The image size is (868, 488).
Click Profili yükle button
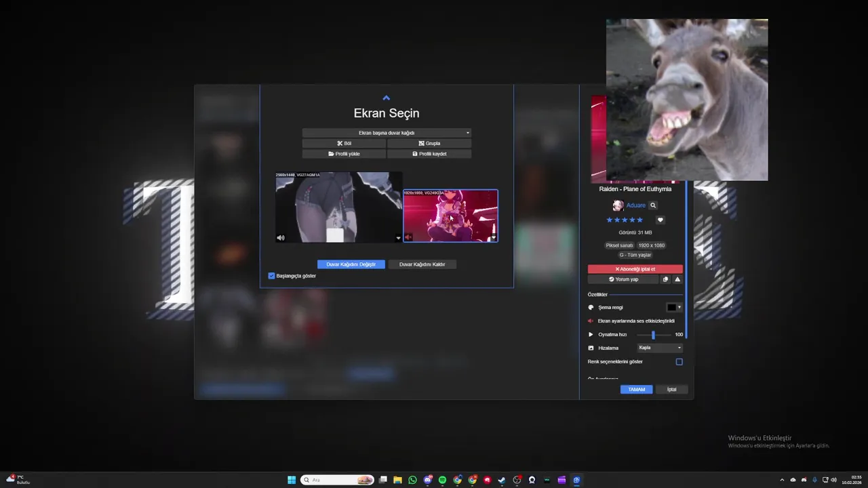pyautogui.click(x=344, y=154)
